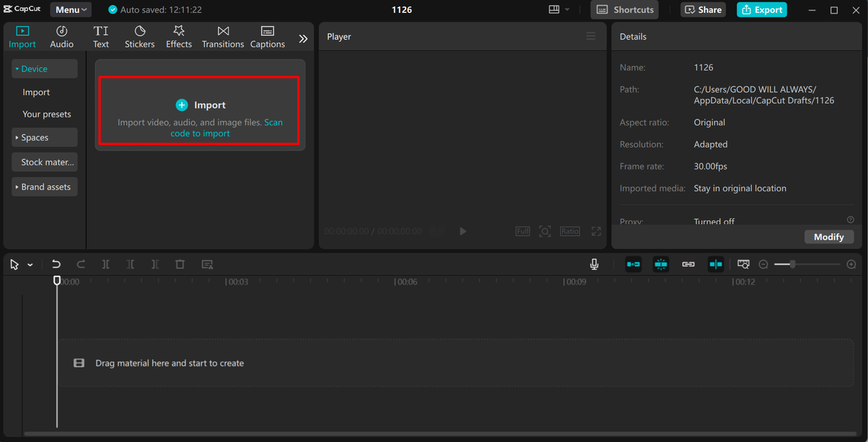Viewport: 868px width, 442px height.
Task: Go to the Transitions tab
Action: click(x=223, y=37)
